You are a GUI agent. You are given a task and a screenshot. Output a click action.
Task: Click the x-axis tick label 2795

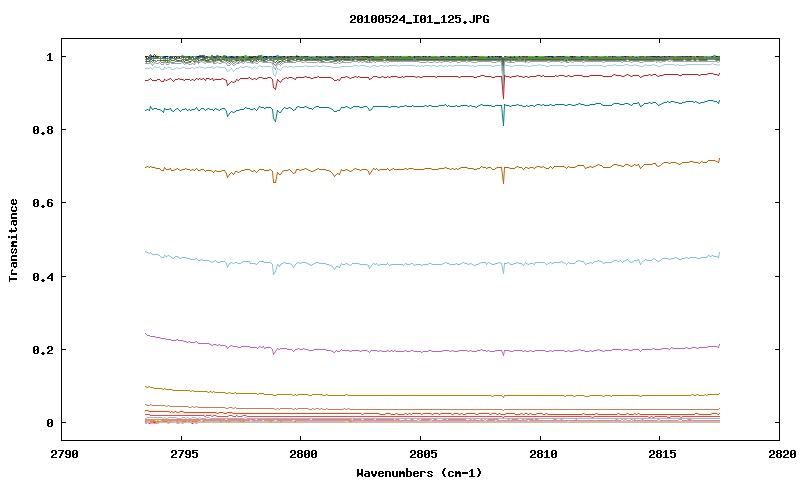point(184,454)
